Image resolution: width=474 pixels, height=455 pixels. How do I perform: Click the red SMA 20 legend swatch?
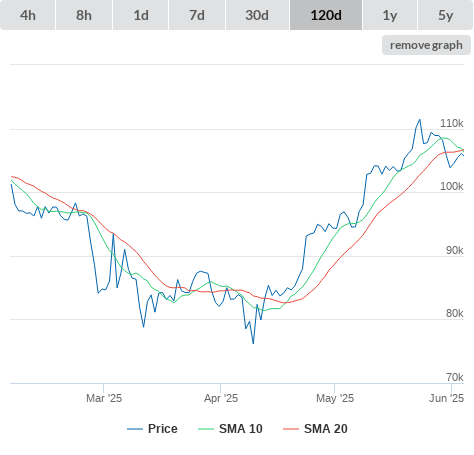coord(291,429)
